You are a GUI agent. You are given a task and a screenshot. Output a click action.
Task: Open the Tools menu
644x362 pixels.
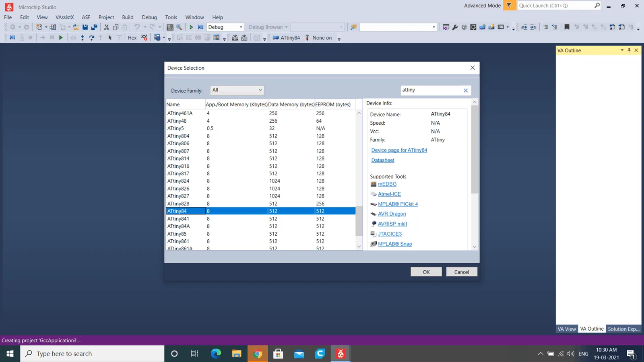(171, 17)
